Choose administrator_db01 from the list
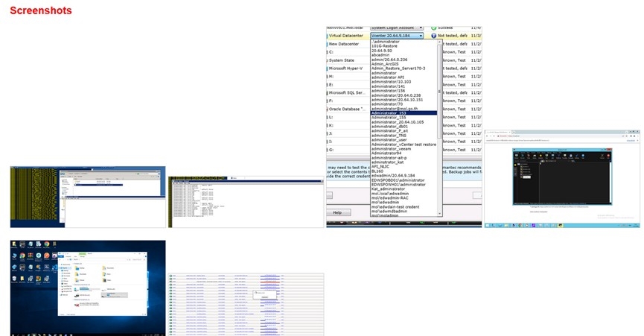The height and width of the screenshot is (336, 644). [389, 127]
